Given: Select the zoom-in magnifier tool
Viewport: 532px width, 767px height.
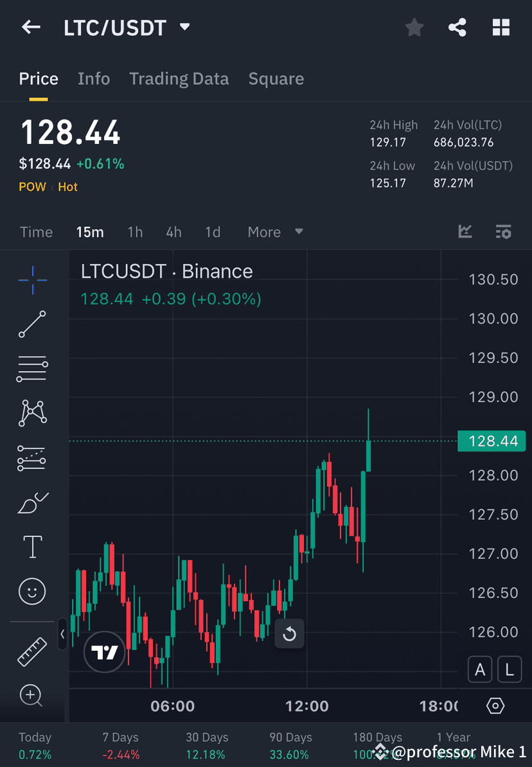Looking at the screenshot, I should coord(32,696).
